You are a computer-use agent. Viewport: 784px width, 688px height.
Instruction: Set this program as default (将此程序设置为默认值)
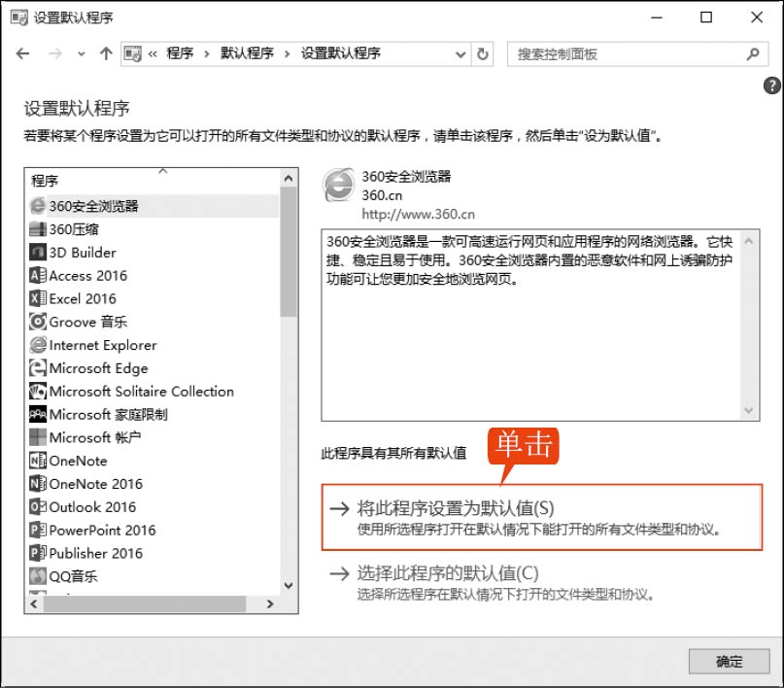click(x=542, y=517)
